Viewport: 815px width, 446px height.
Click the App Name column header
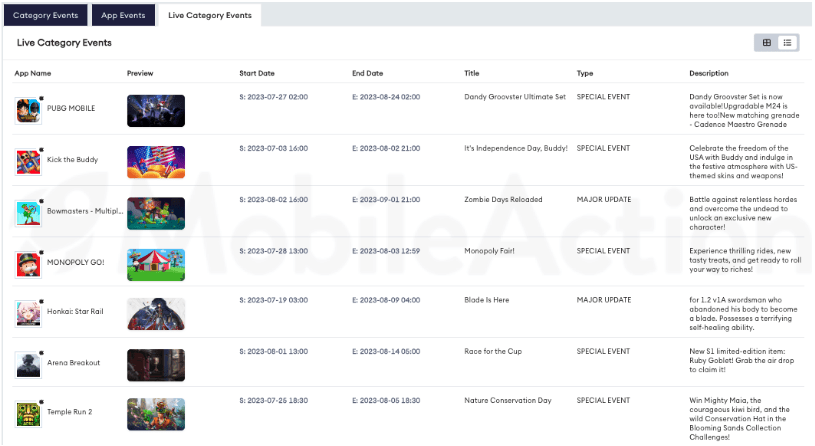click(x=33, y=73)
